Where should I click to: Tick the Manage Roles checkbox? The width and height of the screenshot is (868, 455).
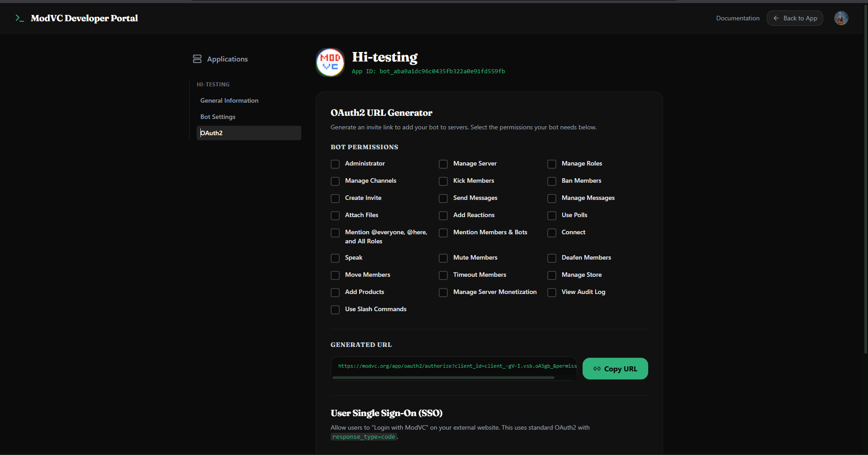point(552,164)
